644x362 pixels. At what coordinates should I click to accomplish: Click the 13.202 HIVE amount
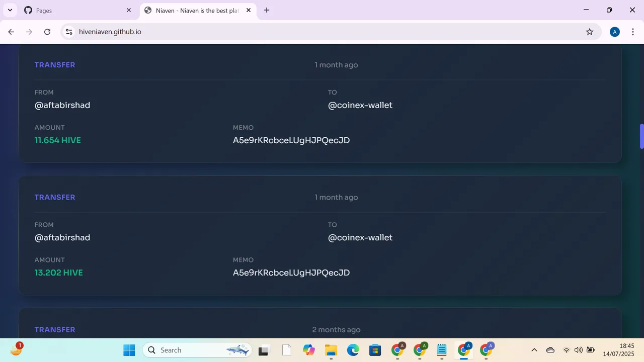(59, 273)
